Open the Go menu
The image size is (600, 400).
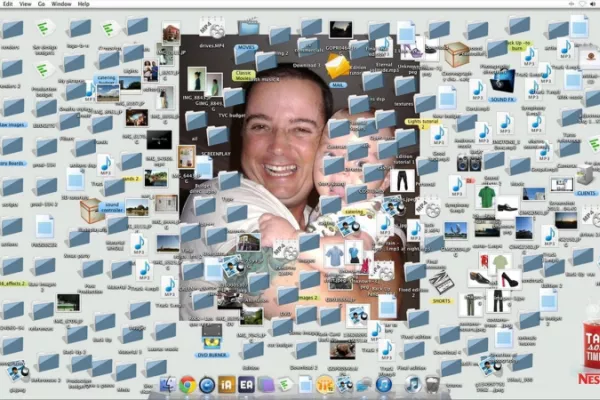pyautogui.click(x=41, y=4)
